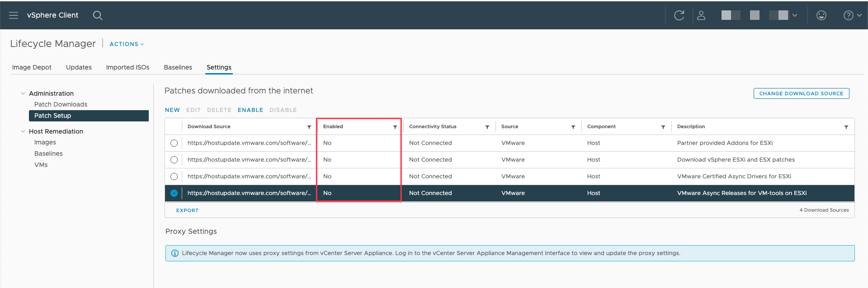Click info icon in proxy settings banner
Viewport: 868px width, 288px height.
pyautogui.click(x=175, y=253)
